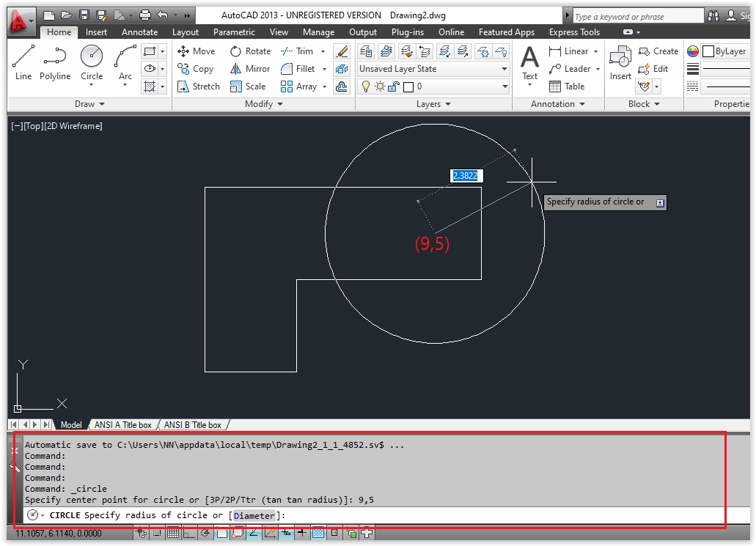
Task: Switch to the ANSI A Title box layout
Action: click(x=122, y=424)
